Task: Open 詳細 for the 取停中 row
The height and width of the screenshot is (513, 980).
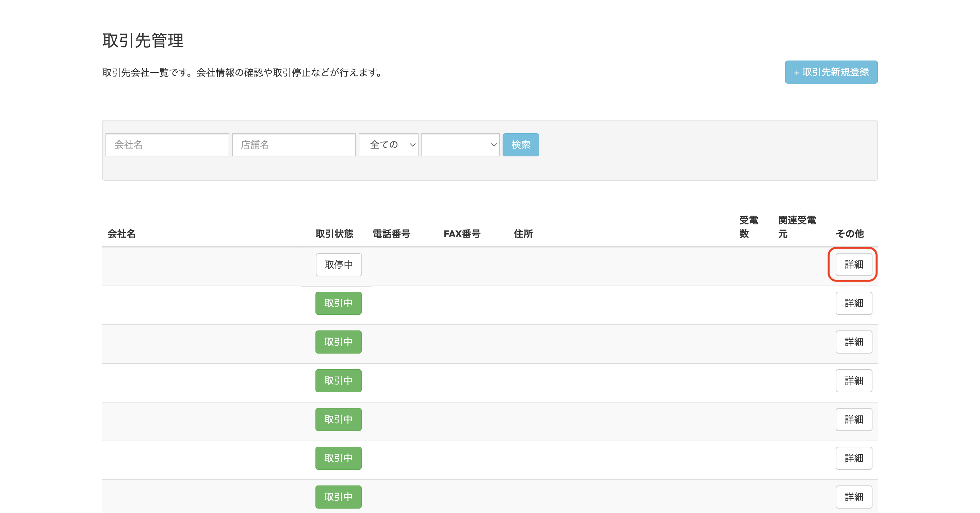Action: (854, 264)
